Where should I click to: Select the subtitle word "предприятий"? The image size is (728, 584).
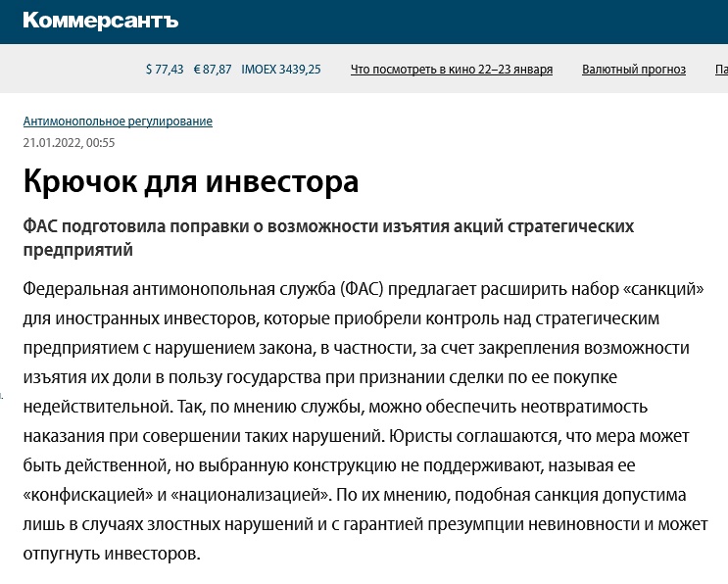pos(78,250)
